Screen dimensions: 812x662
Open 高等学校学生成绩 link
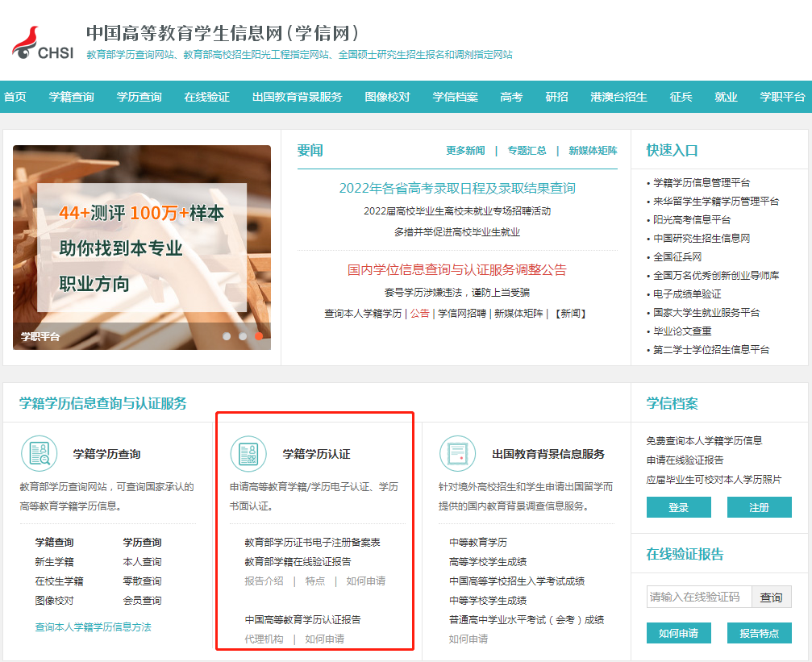[x=488, y=562]
